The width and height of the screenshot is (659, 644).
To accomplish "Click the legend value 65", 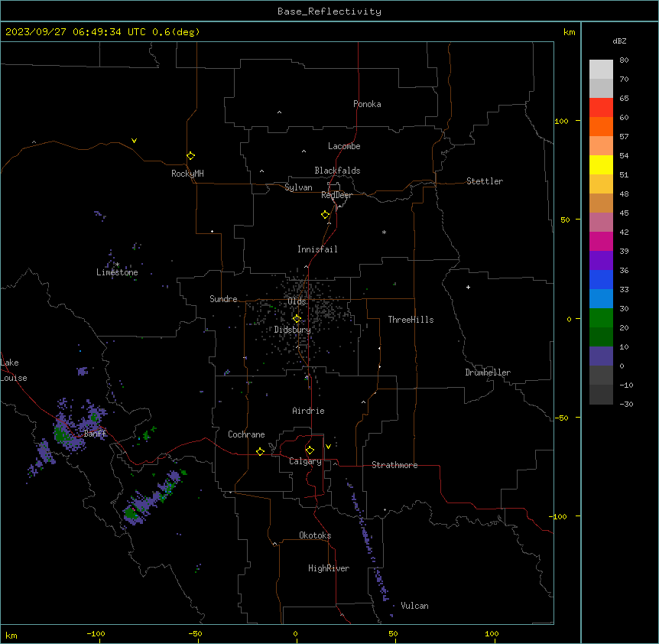I will tap(624, 98).
